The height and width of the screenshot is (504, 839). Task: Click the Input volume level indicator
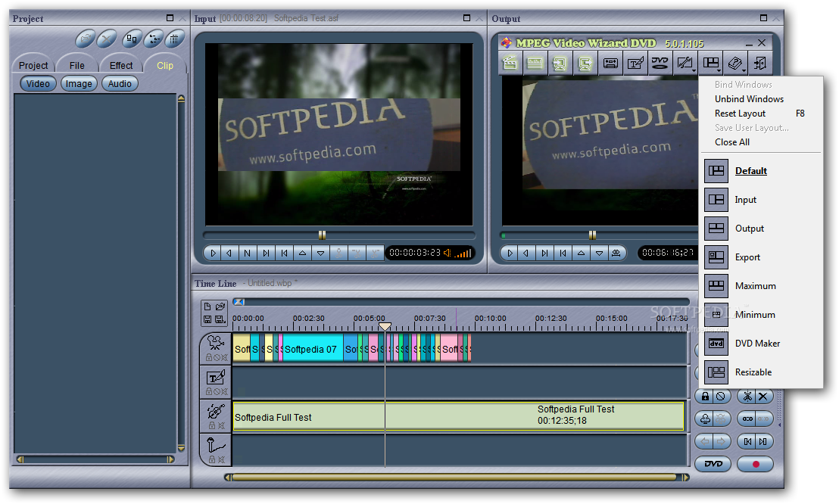coord(463,253)
